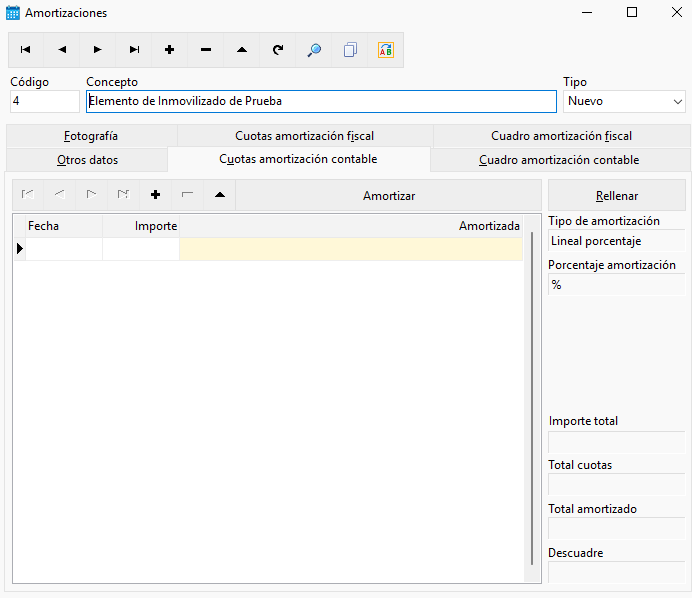692x598 pixels.
Task: Delete current record with main toolbar minus icon
Action: [206, 50]
